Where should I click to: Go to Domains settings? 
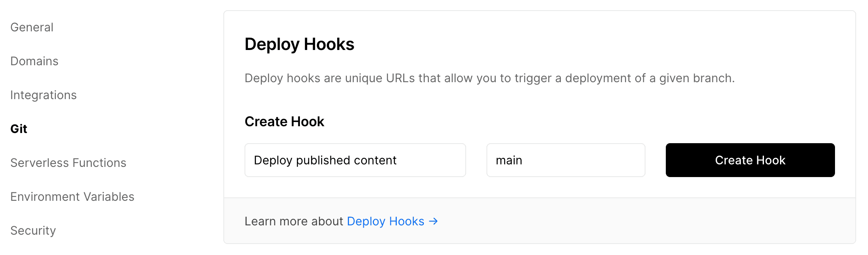34,61
